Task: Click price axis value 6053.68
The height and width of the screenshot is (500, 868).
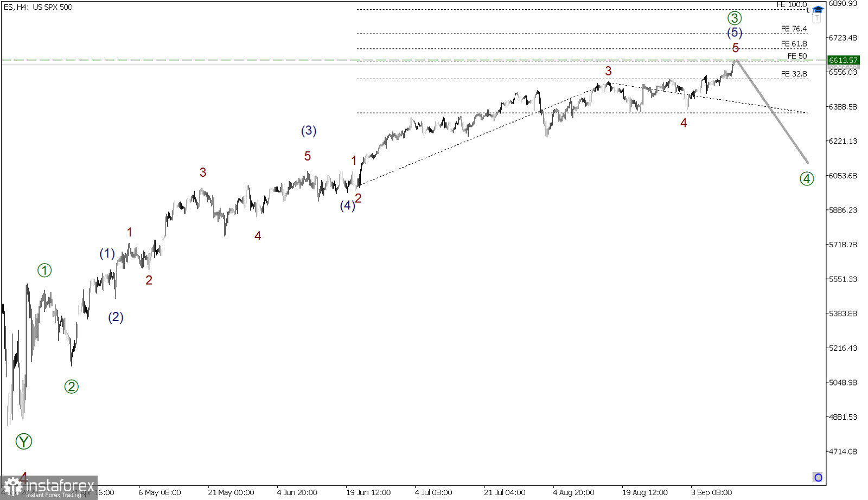Action: 843,176
